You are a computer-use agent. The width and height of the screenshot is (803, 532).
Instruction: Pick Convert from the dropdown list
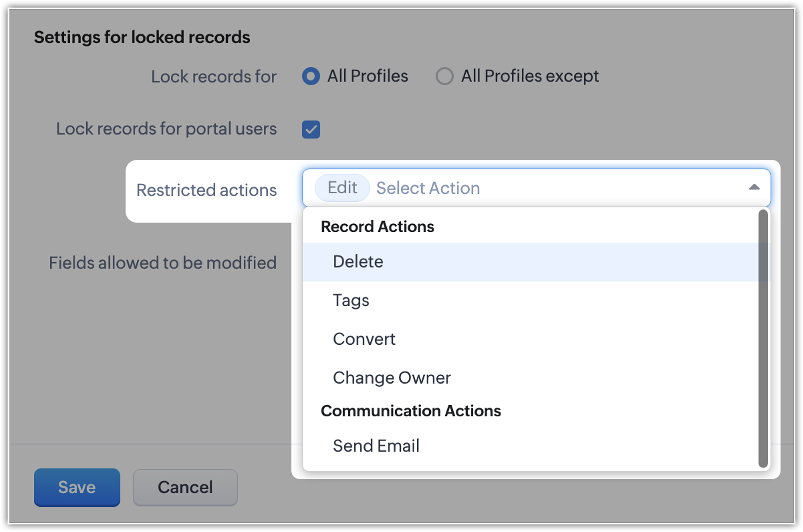pos(364,339)
